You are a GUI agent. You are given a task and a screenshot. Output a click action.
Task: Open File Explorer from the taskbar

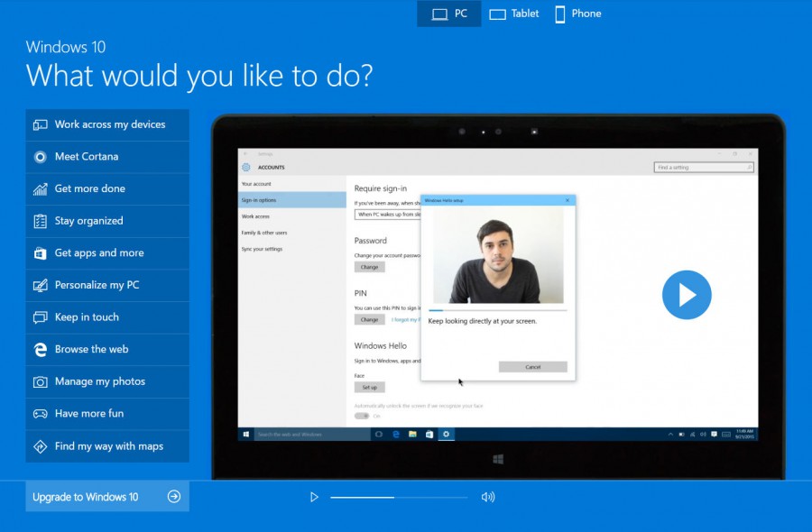pos(412,433)
